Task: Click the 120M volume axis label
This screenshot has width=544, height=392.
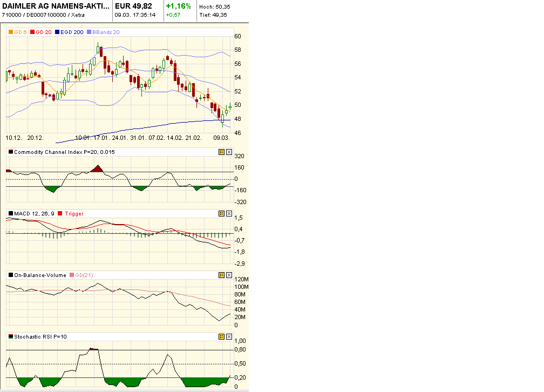Action: [241, 279]
